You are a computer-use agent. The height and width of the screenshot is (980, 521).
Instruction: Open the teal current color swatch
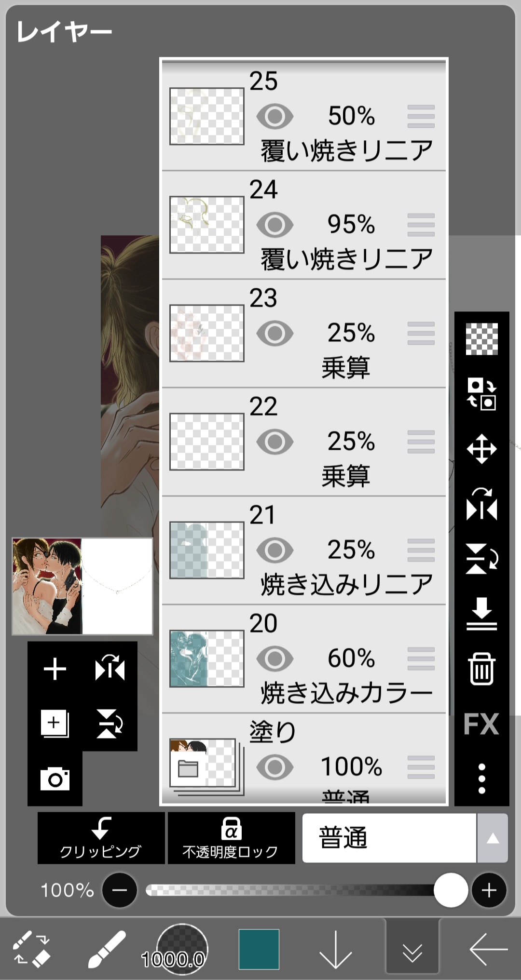259,949
